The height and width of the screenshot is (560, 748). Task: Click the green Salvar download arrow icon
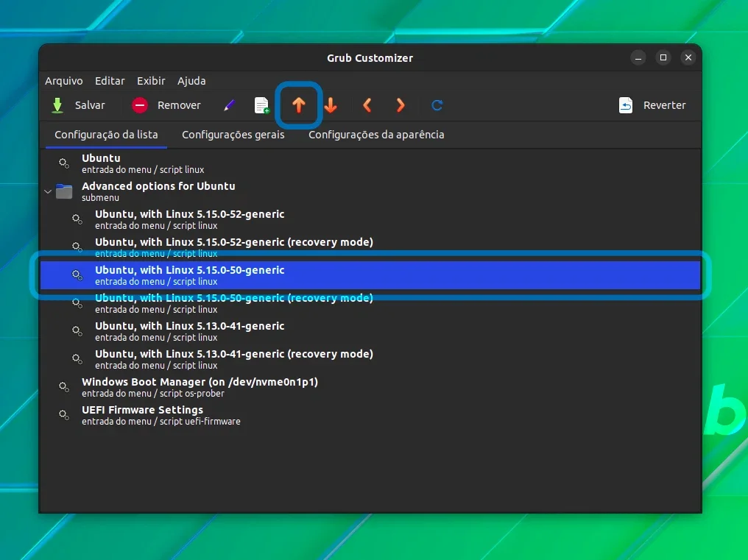coord(57,105)
